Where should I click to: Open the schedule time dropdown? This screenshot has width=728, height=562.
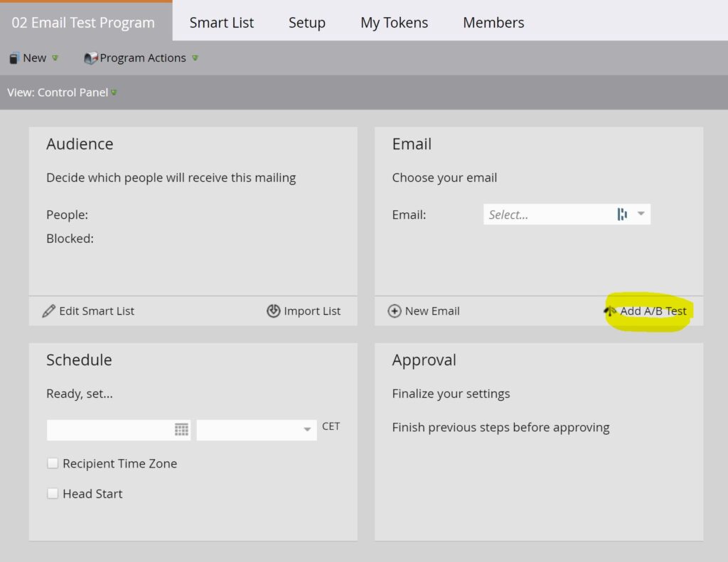(x=307, y=429)
